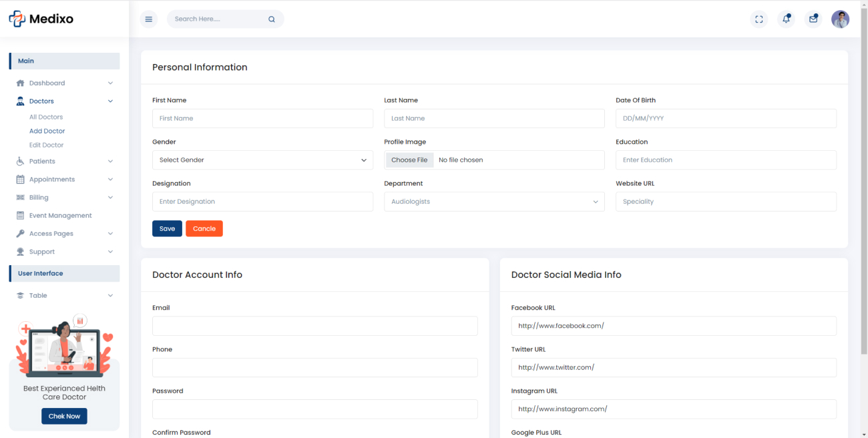Open Edit Doctor submenu item

(x=47, y=145)
